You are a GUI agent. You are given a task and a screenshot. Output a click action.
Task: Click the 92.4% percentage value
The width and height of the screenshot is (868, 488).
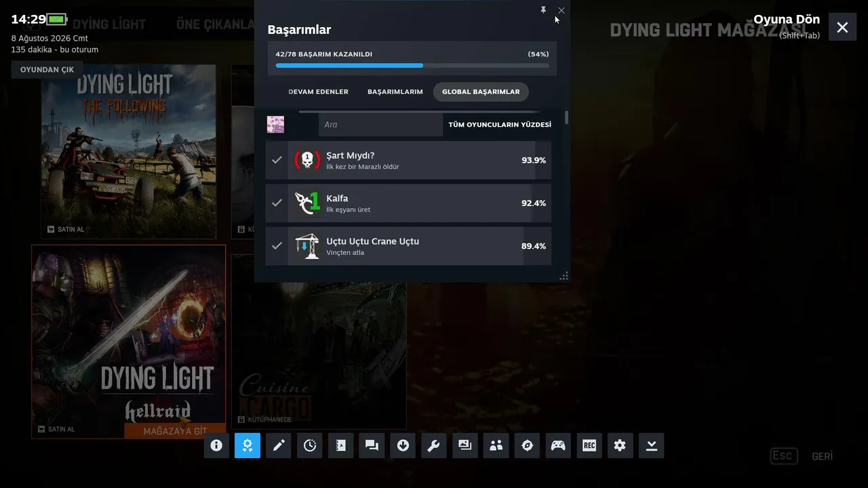click(x=534, y=203)
